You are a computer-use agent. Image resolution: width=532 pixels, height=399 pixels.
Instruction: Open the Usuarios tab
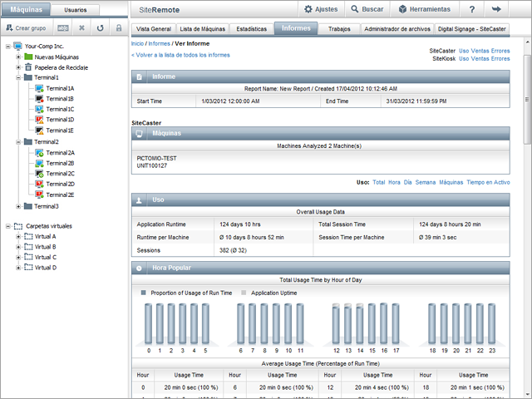coord(76,9)
